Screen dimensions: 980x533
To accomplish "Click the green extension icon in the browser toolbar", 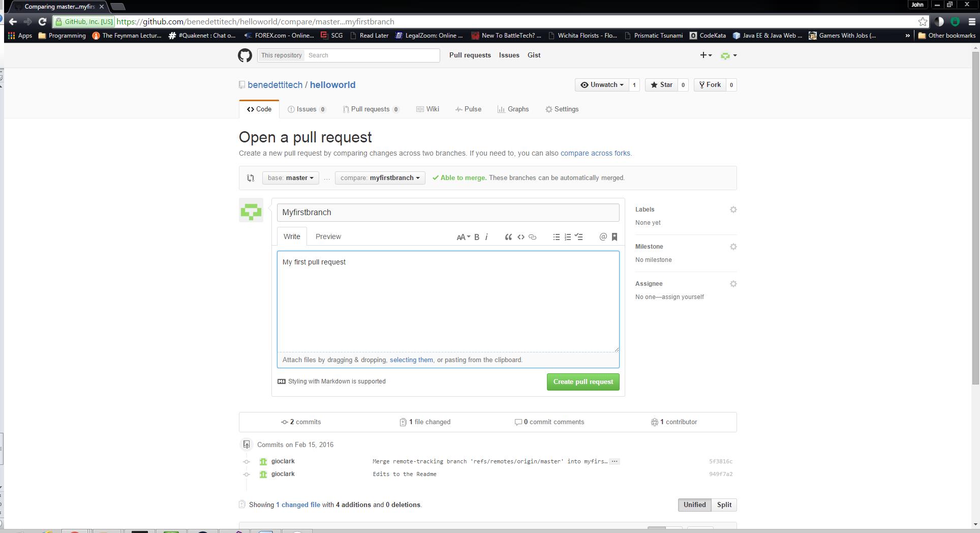I will [x=955, y=22].
